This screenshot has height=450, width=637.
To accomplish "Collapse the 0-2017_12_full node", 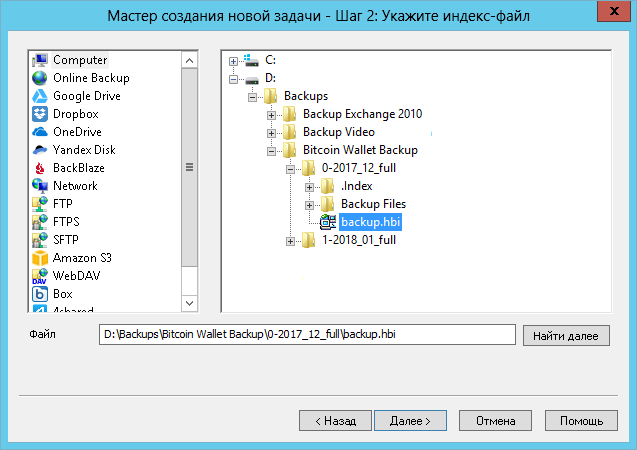I will click(x=290, y=169).
